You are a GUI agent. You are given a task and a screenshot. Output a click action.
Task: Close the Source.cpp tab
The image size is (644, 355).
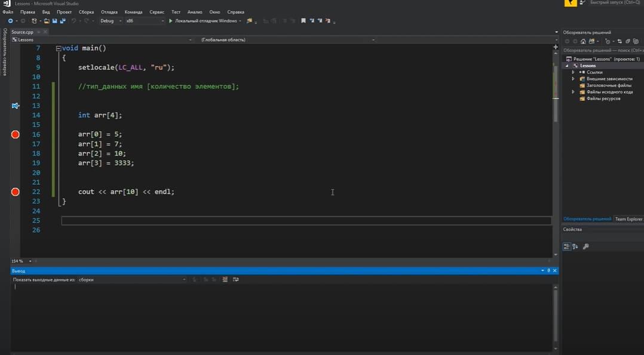tap(45, 32)
